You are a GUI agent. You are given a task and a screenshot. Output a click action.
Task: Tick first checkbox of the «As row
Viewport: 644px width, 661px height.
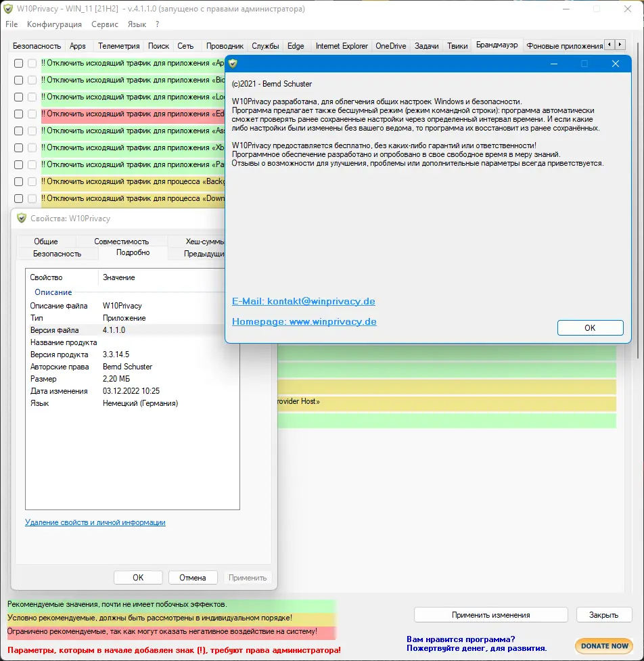tap(18, 131)
